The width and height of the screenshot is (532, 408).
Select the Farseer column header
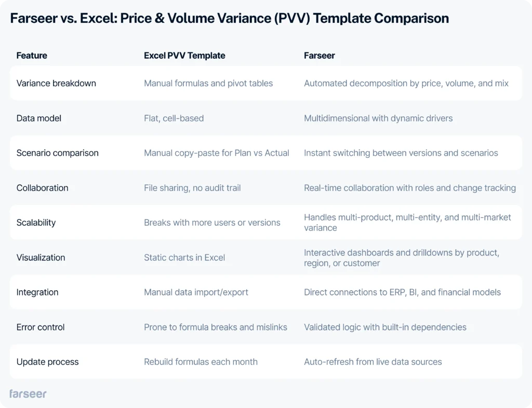[x=320, y=56]
